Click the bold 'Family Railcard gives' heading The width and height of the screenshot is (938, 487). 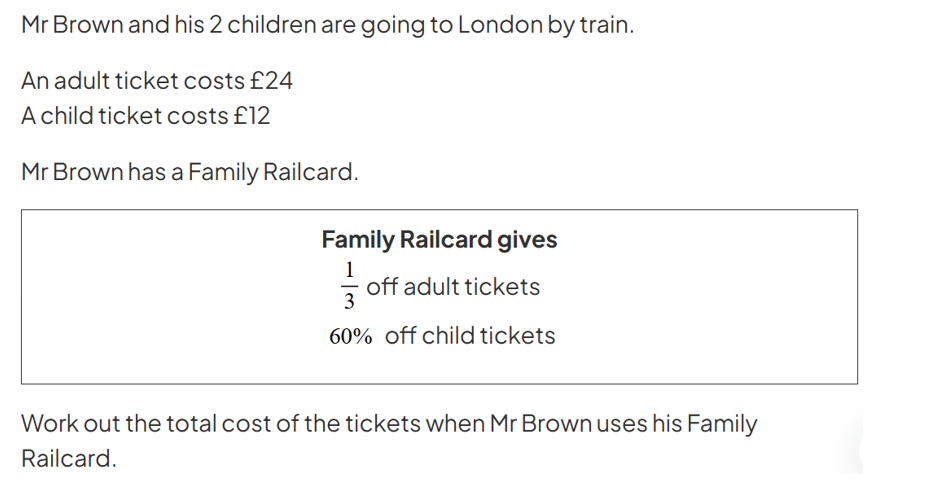439,239
